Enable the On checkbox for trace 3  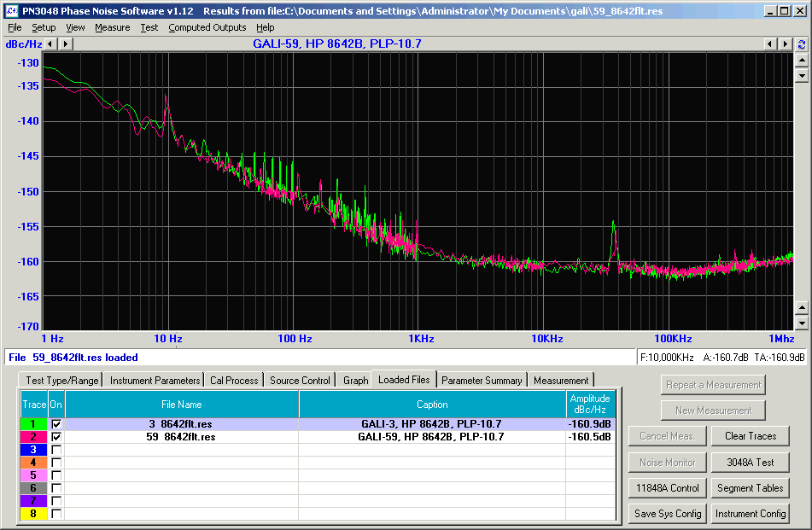(x=56, y=450)
